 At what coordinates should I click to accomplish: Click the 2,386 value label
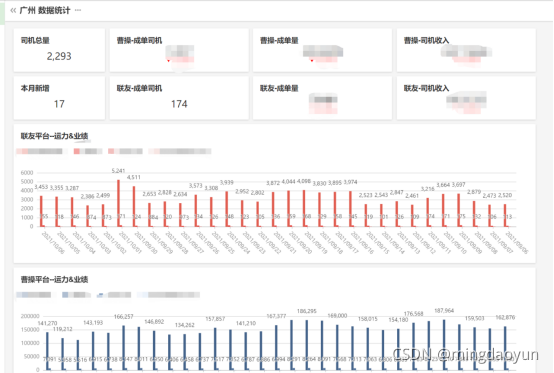(87, 196)
